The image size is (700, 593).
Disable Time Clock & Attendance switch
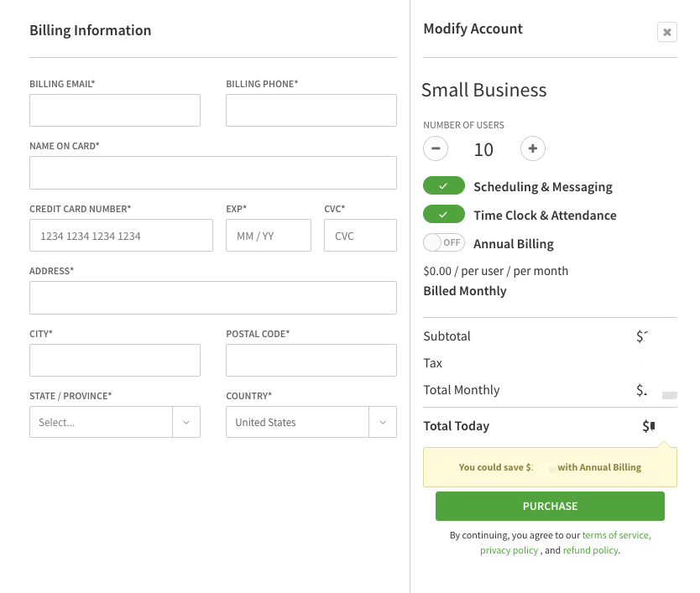(x=444, y=215)
